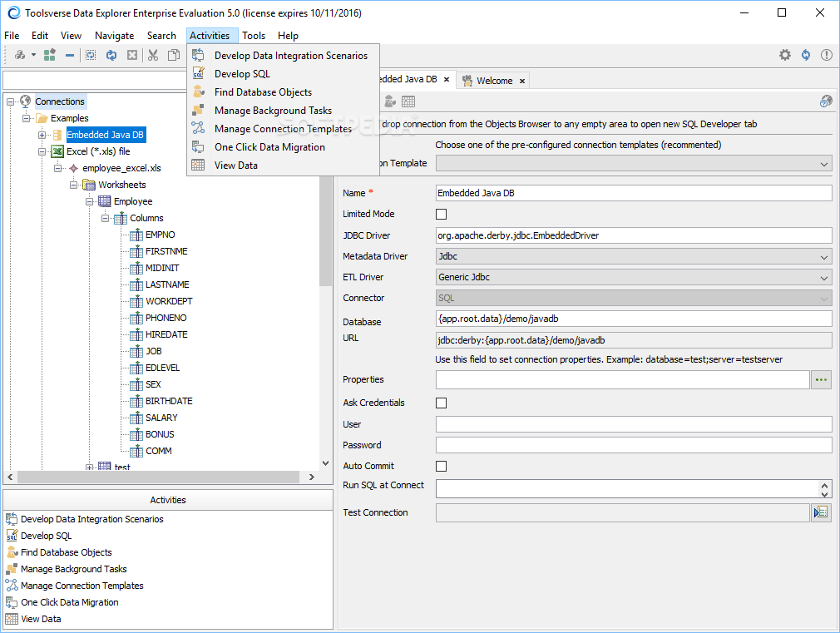Click the search field above the tree
The height and width of the screenshot is (633, 840).
point(96,81)
